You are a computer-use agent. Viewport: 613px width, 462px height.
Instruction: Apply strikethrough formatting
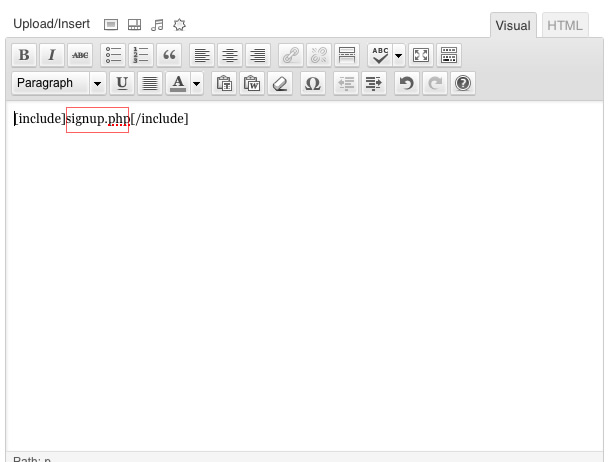click(x=80, y=55)
